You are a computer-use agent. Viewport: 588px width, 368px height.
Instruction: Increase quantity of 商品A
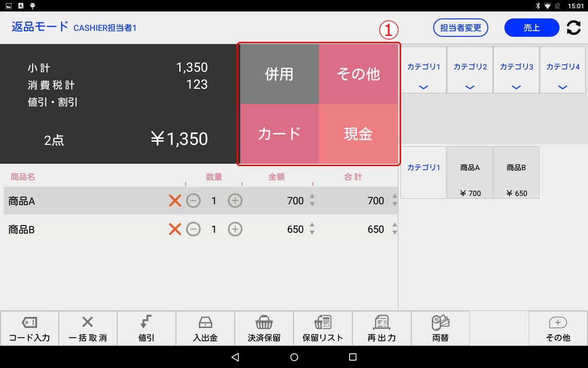(235, 201)
